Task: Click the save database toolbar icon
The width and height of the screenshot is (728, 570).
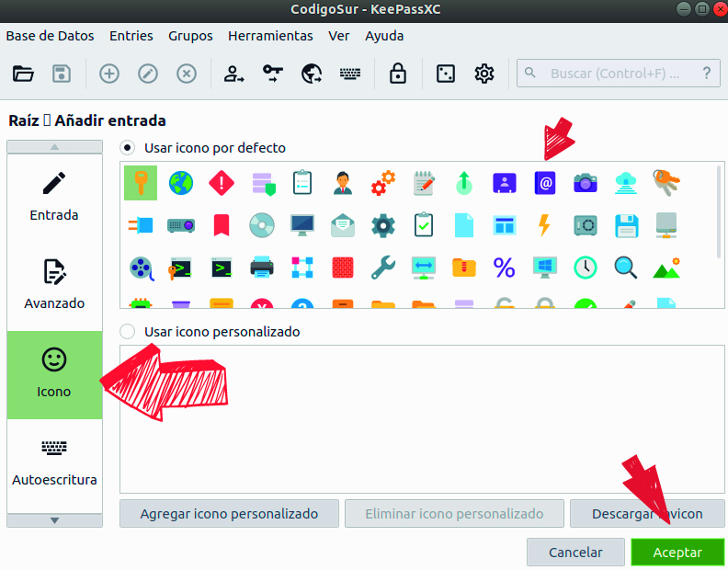Action: click(x=62, y=74)
